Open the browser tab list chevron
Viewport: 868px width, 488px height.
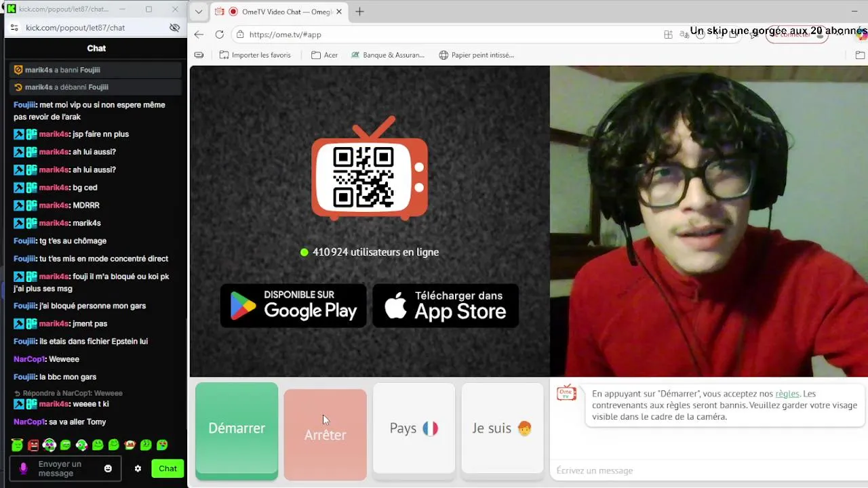coord(198,12)
